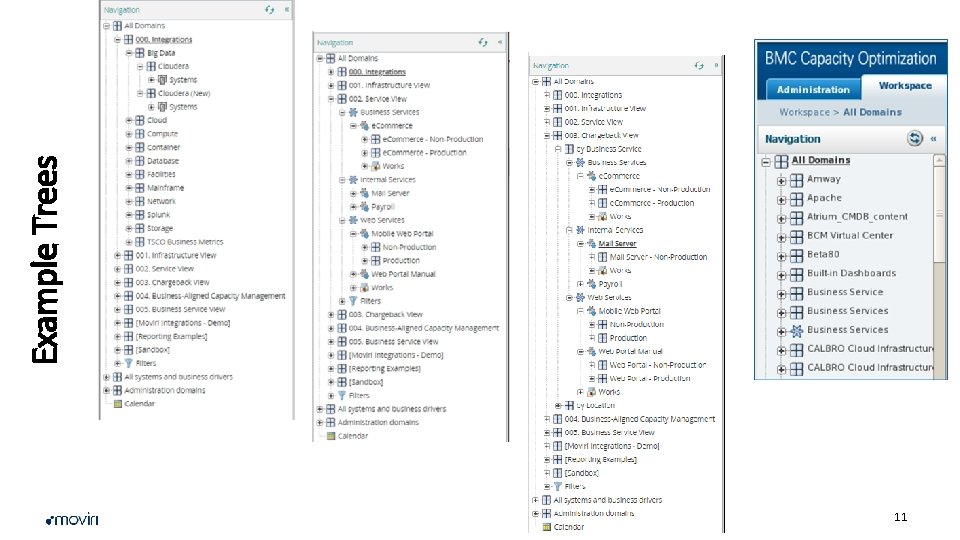The height and width of the screenshot is (540, 960).
Task: Click the Cloudera (New) domain icon
Action: [x=151, y=93]
